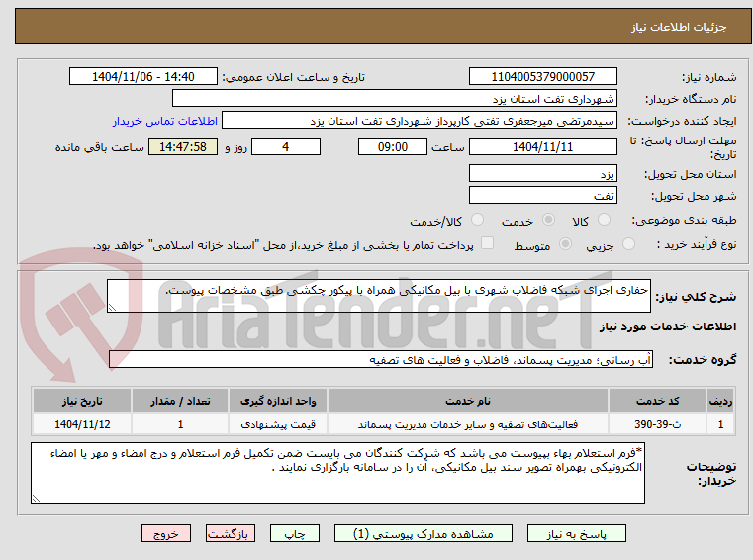Click the remaining time field 14:47:58
753x560 pixels.
point(182,146)
